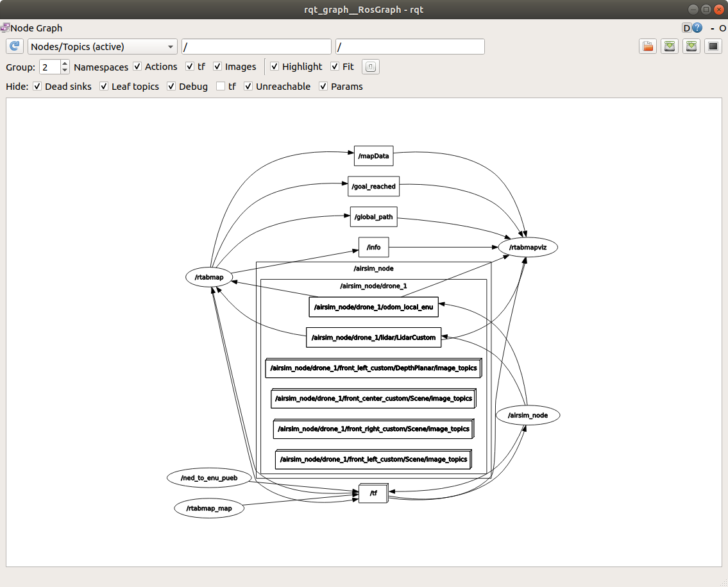The height and width of the screenshot is (587, 728).
Task: Save graph as SVG file
Action: point(691,46)
